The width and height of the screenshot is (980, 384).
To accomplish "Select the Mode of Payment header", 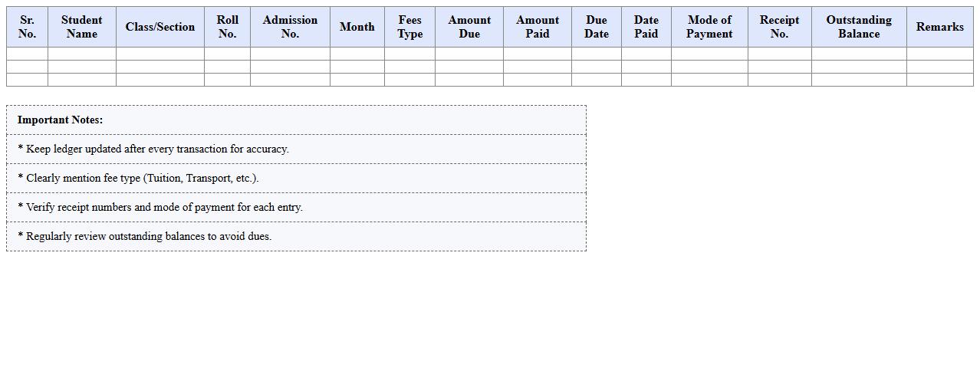I will (x=709, y=27).
